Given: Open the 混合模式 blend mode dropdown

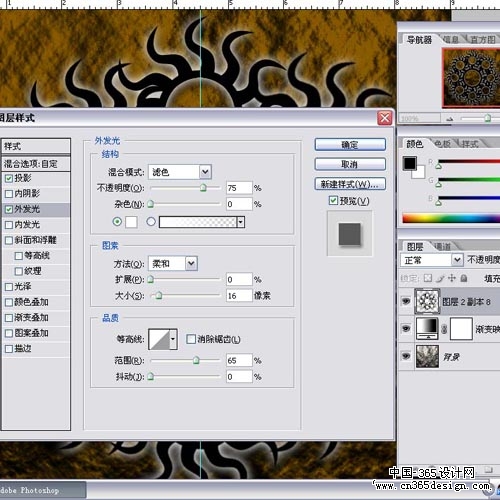Looking at the screenshot, I should click(x=180, y=172).
